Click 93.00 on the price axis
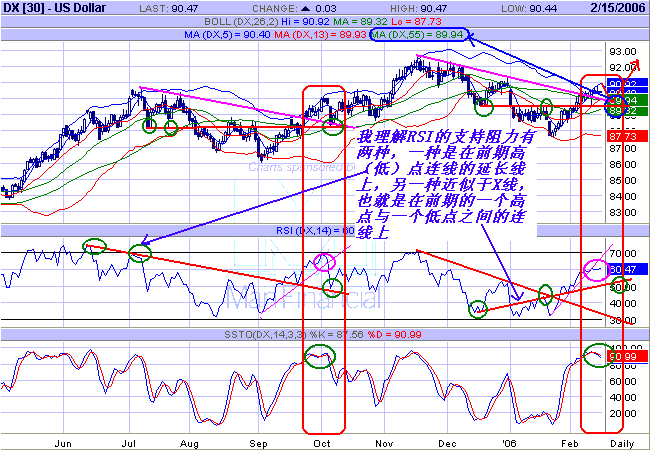Screen dimensions: 650x450 pos(623,51)
